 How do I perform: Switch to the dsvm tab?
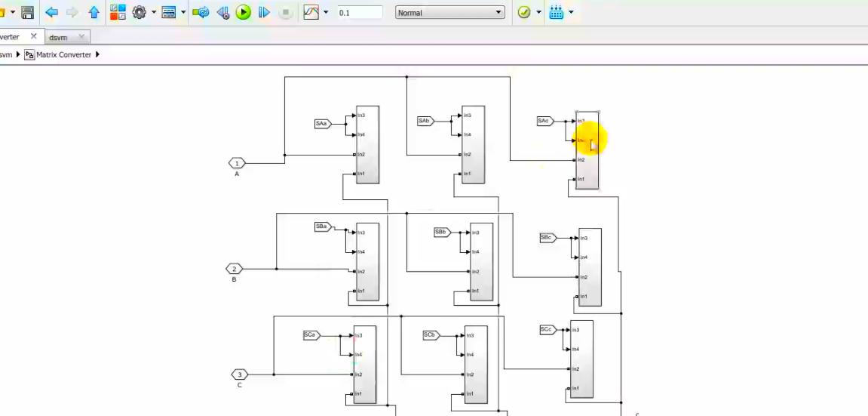pos(59,36)
